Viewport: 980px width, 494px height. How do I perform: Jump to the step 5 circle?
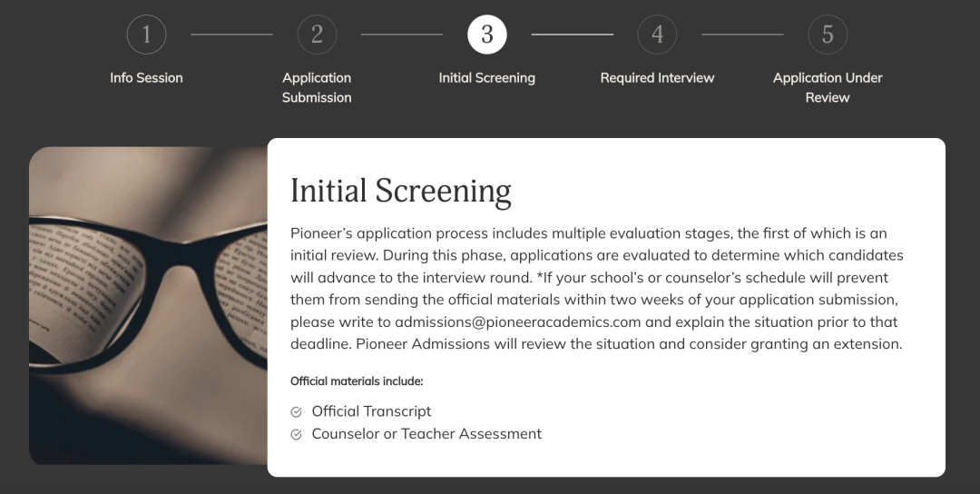click(x=828, y=35)
